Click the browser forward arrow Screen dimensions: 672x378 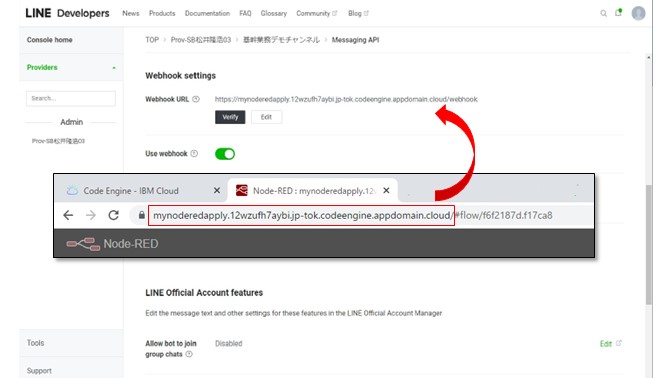(90, 215)
